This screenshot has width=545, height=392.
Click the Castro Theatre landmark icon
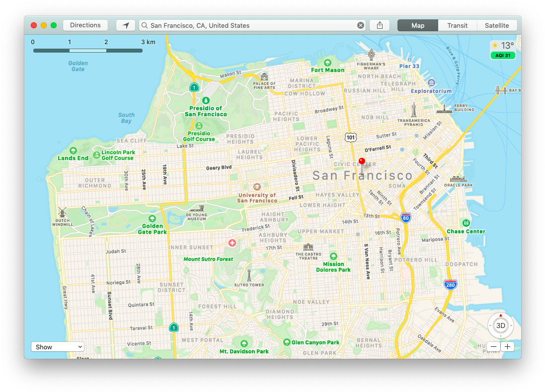pyautogui.click(x=309, y=247)
